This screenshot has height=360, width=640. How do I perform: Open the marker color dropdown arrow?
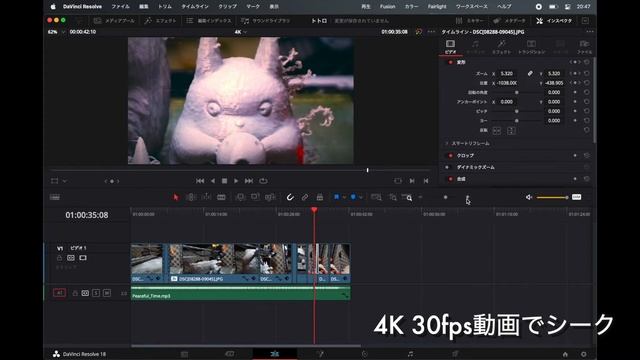360,198
